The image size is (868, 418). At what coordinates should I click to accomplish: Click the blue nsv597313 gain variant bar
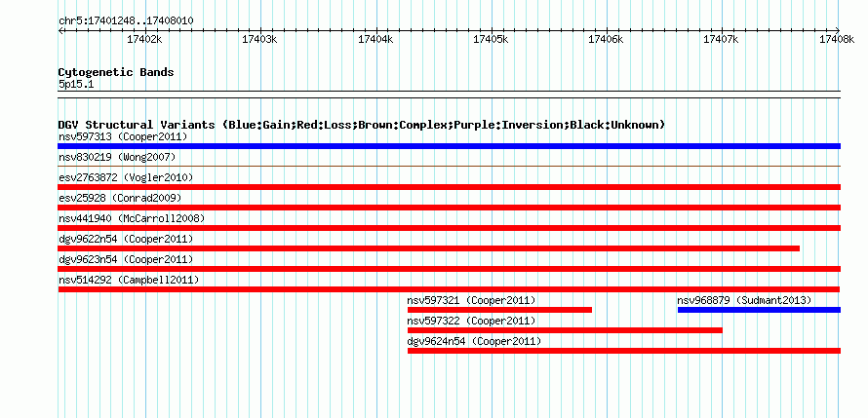(449, 146)
